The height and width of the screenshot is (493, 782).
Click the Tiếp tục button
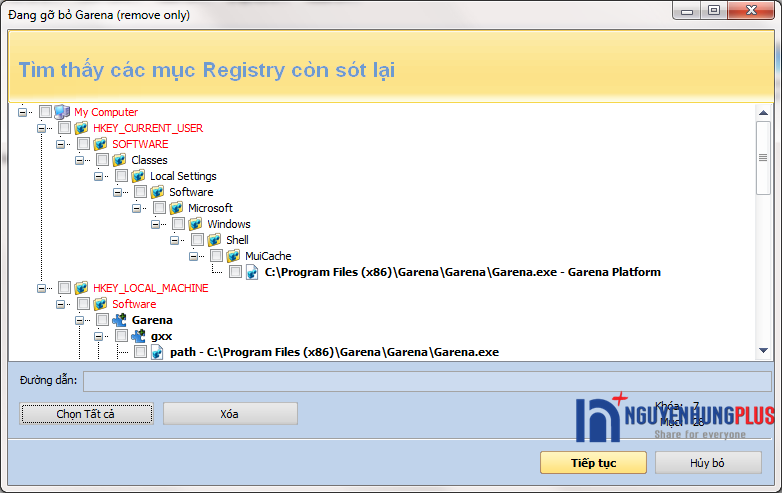pos(593,463)
